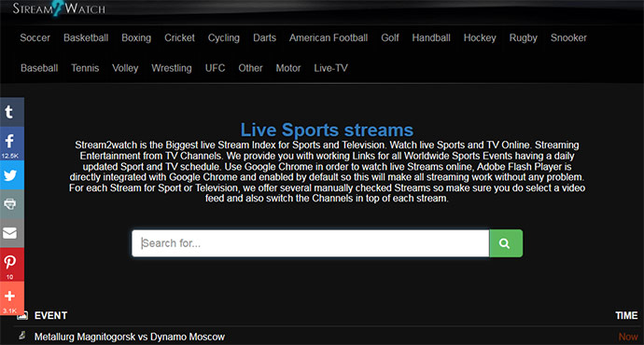Open the Motor sports section
Image resolution: width=644 pixels, height=345 pixels.
[x=288, y=68]
